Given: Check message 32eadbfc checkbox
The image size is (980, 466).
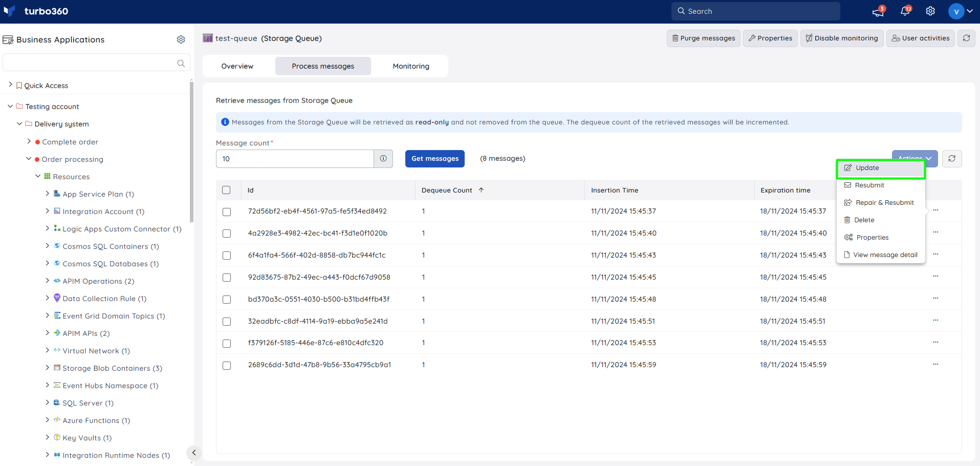Looking at the screenshot, I should pos(227,322).
